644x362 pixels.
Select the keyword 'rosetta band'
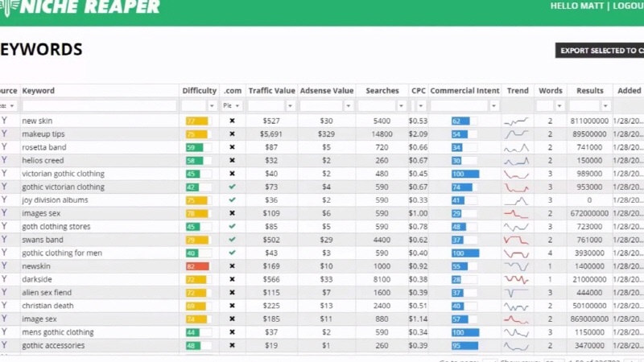[x=44, y=147]
